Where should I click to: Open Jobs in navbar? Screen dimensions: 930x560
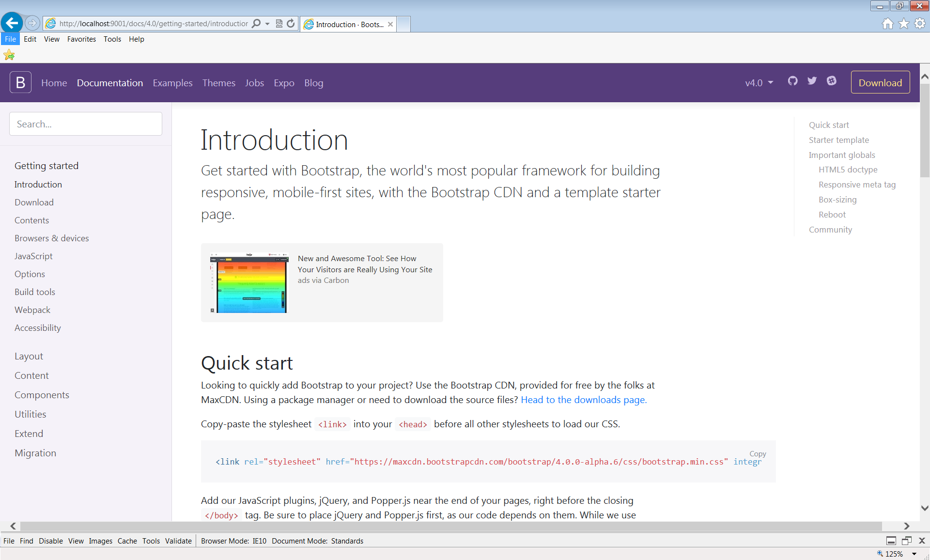point(254,83)
